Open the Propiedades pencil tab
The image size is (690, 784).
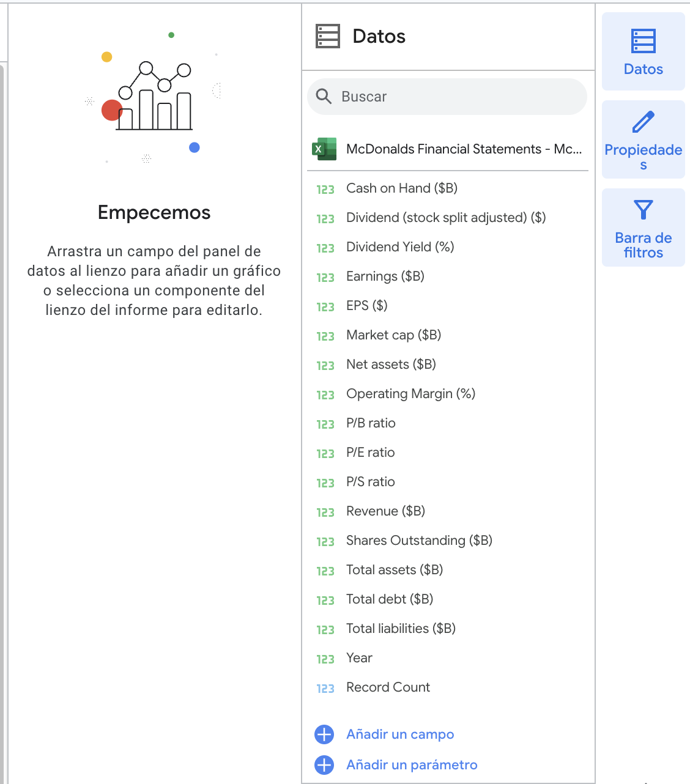coord(643,122)
